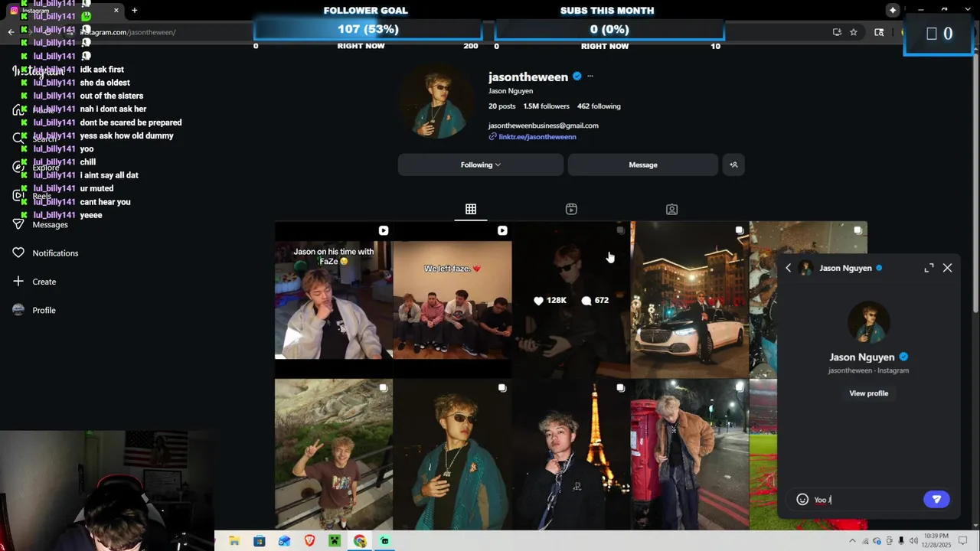Click the Message button on the profile
This screenshot has width=980, height=551.
coord(643,165)
